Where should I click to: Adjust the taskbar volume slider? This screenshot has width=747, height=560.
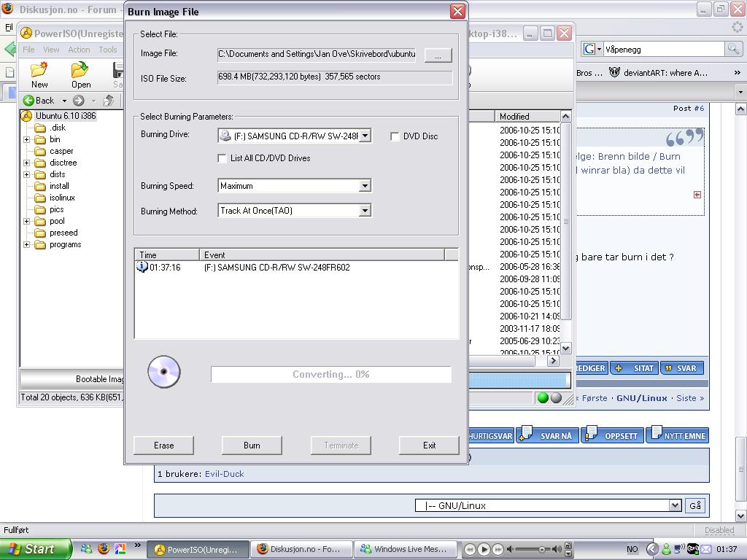(x=541, y=549)
